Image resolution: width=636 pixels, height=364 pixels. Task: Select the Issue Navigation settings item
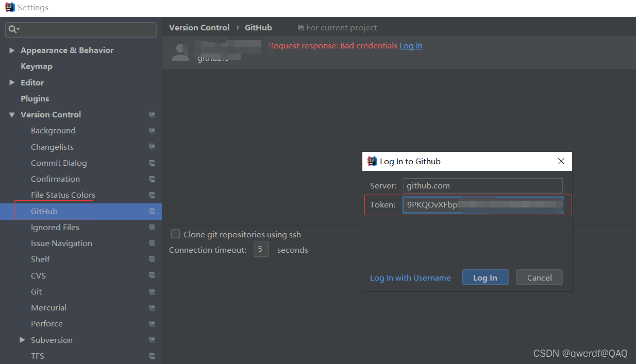click(x=61, y=244)
